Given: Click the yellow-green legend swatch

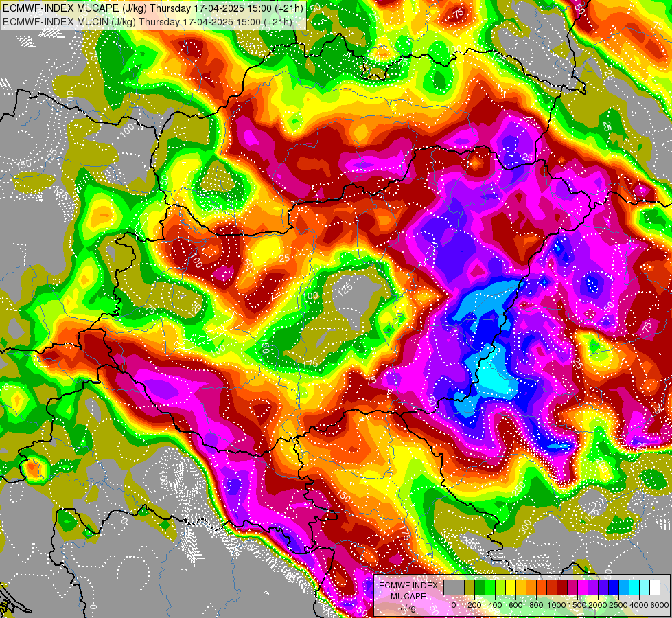Looking at the screenshot, I should pos(500,587).
